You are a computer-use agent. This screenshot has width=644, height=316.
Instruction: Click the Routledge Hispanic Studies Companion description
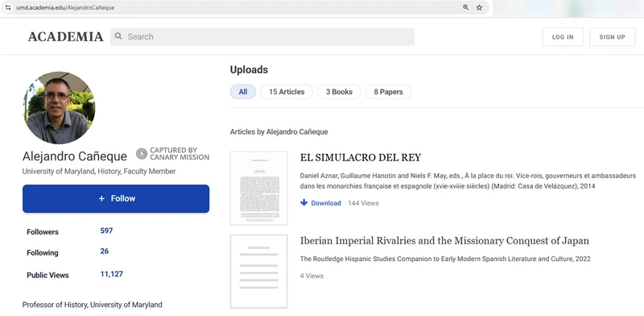coord(445,260)
